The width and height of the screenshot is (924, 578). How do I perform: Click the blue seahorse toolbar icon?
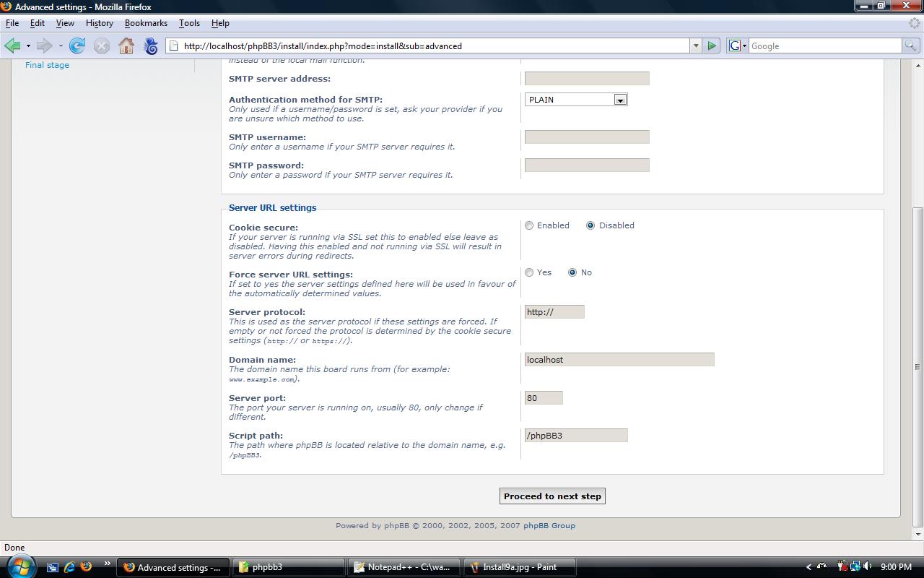pos(151,46)
